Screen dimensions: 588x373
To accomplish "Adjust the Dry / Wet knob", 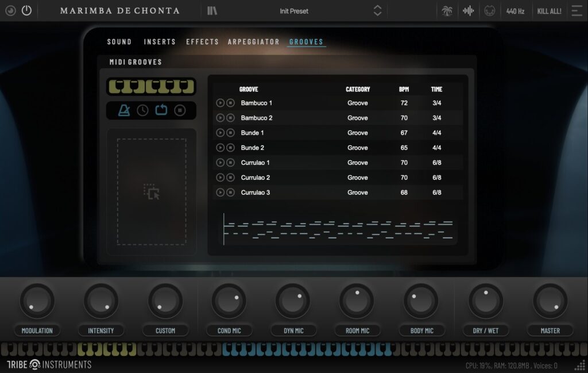I will tap(486, 301).
